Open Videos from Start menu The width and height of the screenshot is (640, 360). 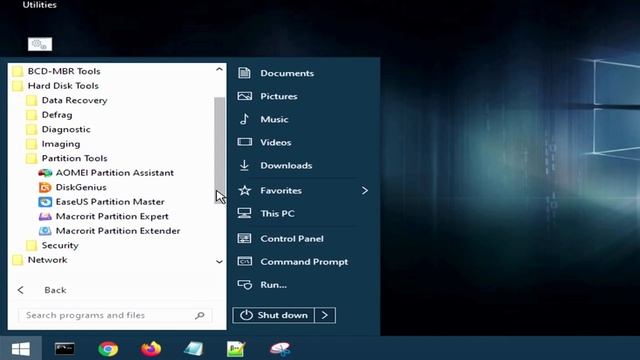[276, 142]
